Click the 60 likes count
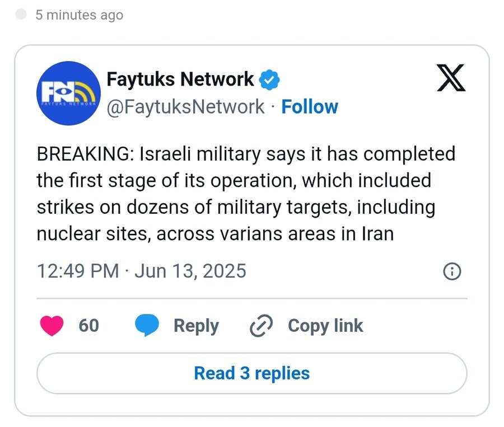Viewport: 504px width, 427px height. 88,326
